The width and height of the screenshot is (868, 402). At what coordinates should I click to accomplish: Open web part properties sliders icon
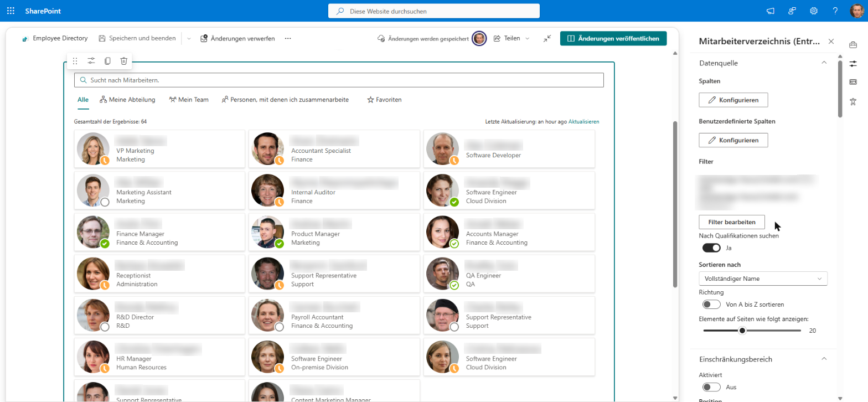[x=91, y=61]
